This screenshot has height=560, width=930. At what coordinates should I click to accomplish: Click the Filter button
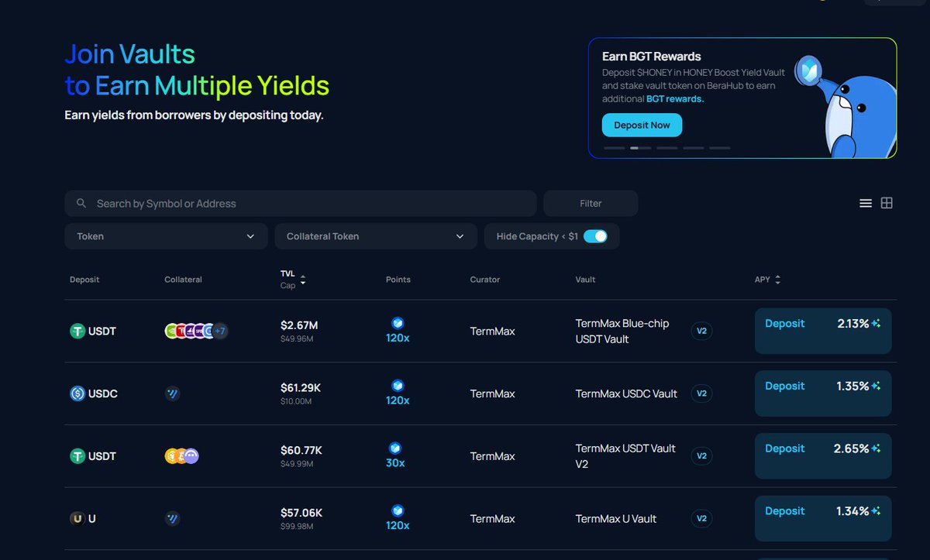[x=591, y=204]
